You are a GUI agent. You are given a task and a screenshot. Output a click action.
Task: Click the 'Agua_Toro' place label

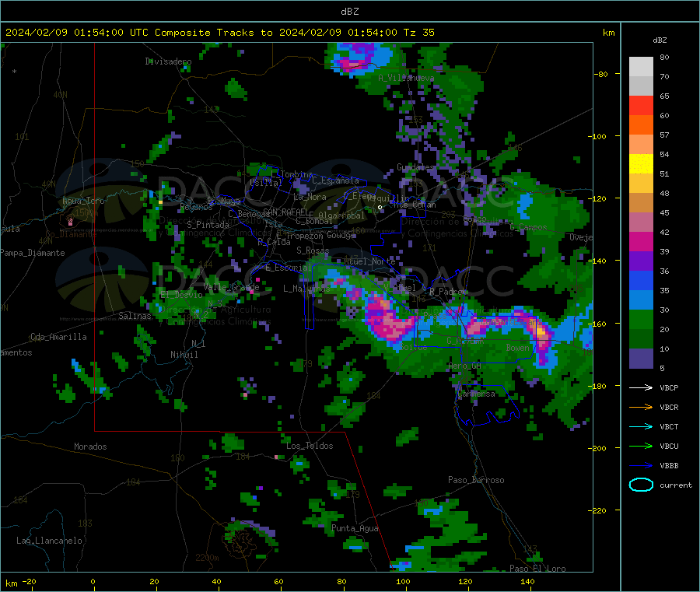tap(83, 201)
